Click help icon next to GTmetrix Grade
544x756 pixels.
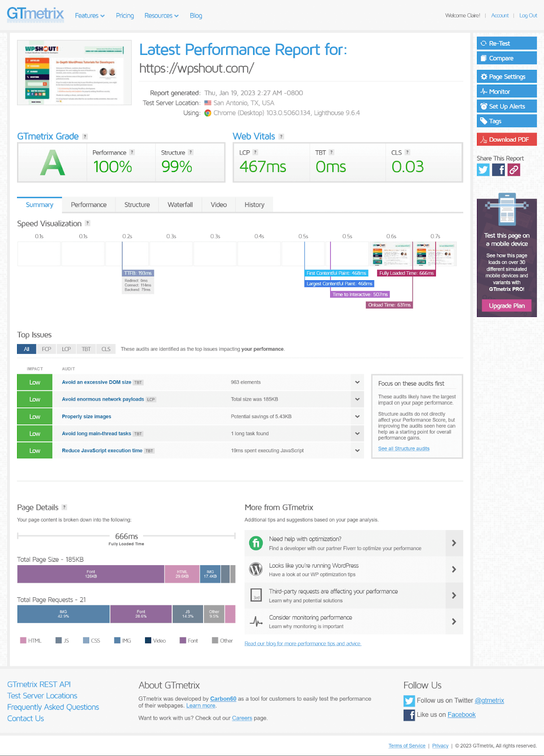point(85,137)
